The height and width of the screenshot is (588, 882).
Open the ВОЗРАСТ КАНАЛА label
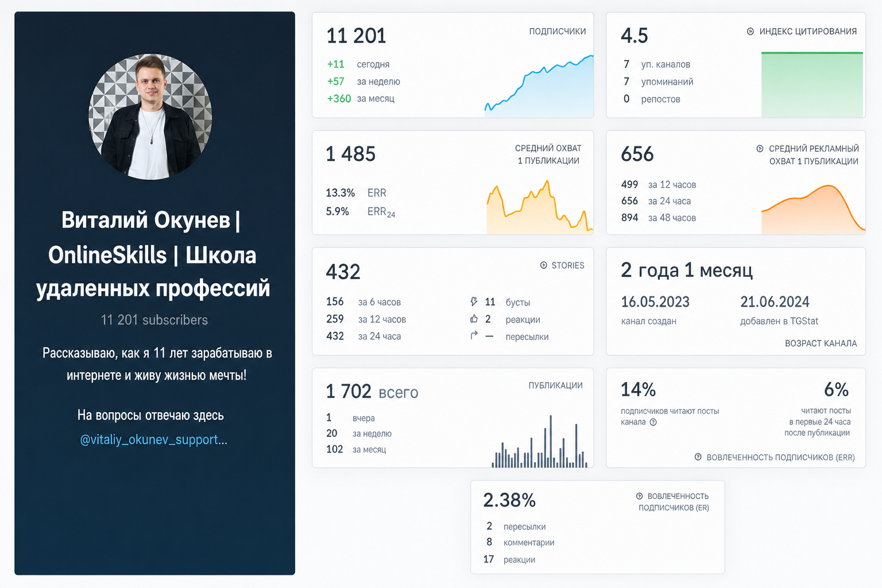click(821, 343)
